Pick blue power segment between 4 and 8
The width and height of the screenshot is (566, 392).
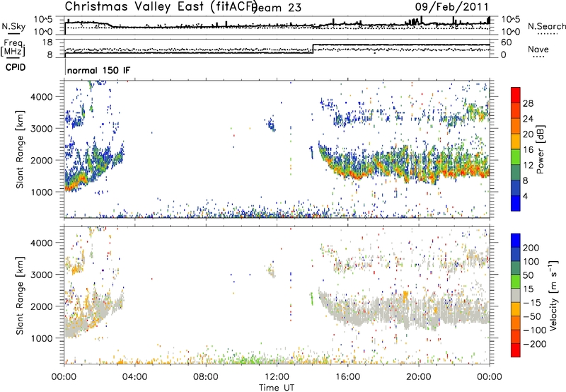pos(516,188)
